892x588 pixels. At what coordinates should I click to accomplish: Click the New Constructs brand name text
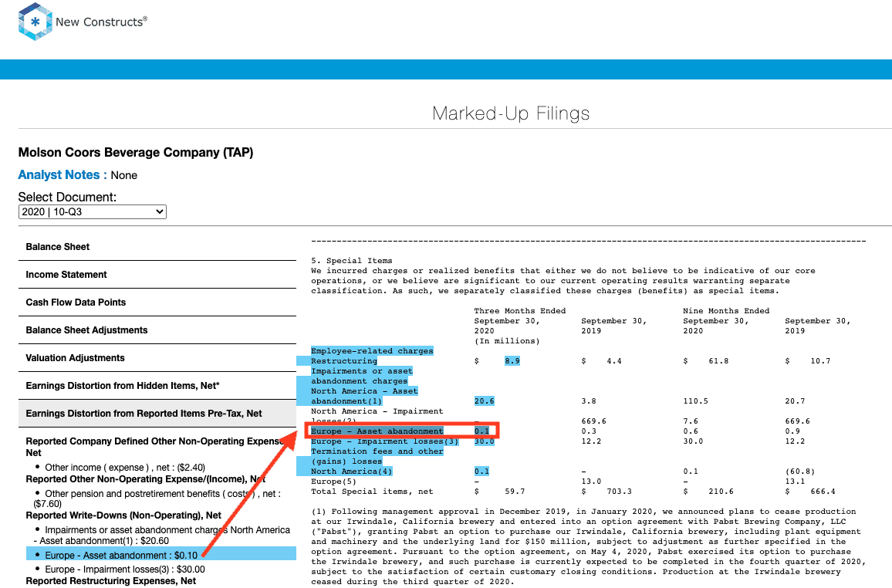101,22
